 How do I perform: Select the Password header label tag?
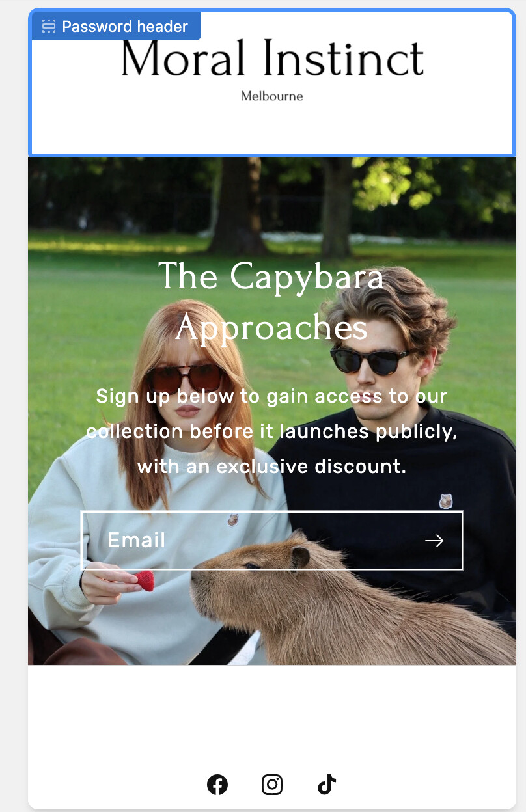116,26
